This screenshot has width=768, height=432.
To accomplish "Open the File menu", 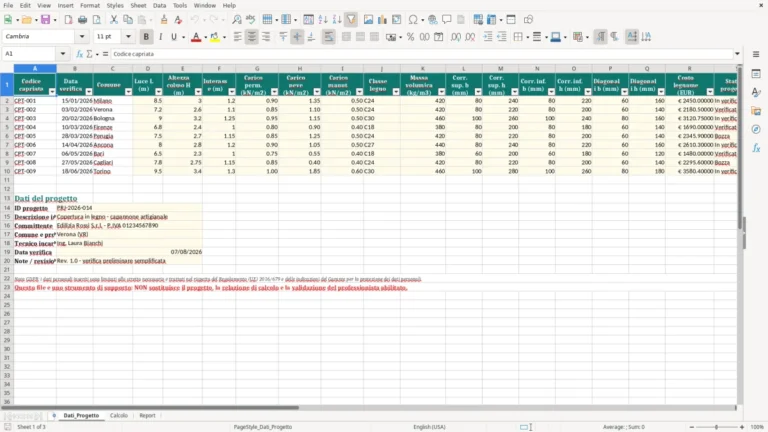I will point(8,5).
